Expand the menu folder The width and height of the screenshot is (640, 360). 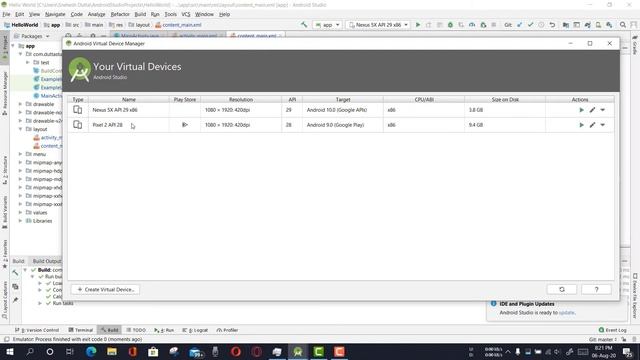click(20, 154)
